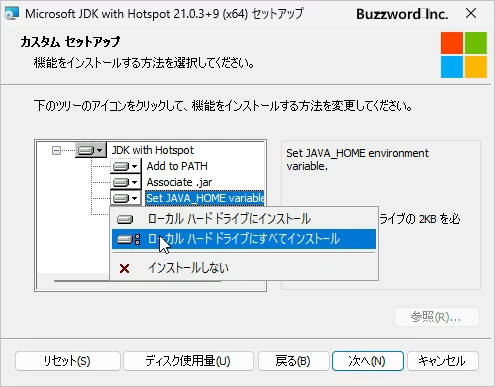
Task: Click the リセット(S) button
Action: [x=68, y=361]
